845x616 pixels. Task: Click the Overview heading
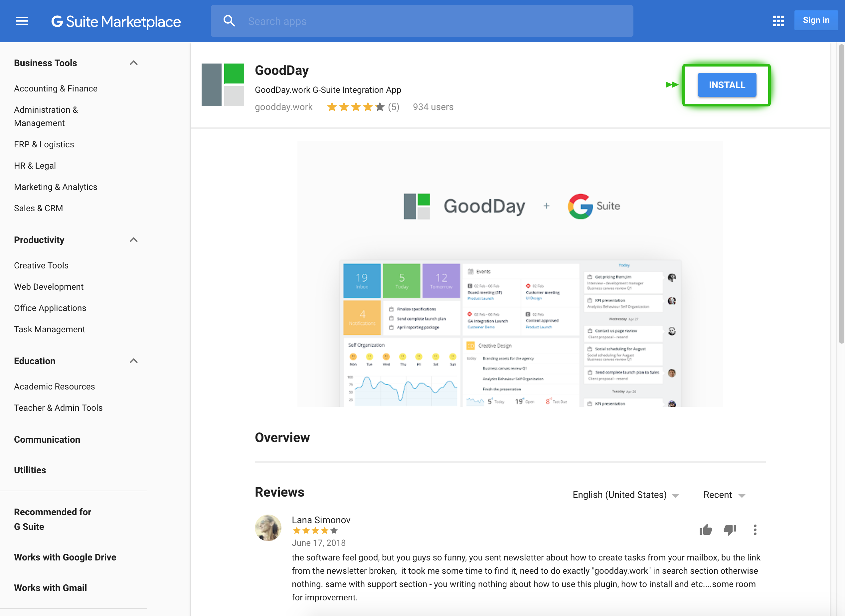(x=282, y=438)
